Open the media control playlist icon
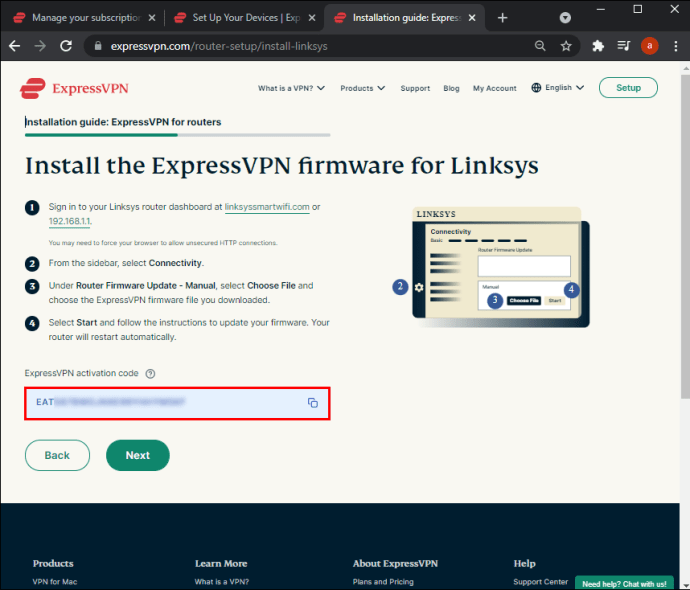The height and width of the screenshot is (590, 690). (624, 46)
